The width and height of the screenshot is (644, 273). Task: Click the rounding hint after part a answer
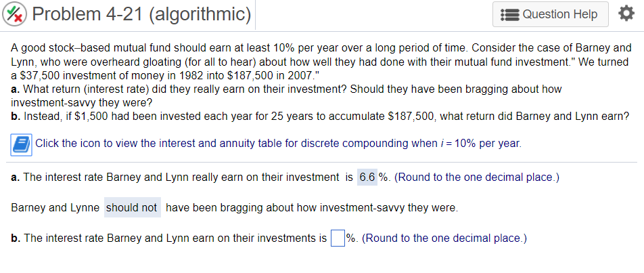(x=476, y=178)
